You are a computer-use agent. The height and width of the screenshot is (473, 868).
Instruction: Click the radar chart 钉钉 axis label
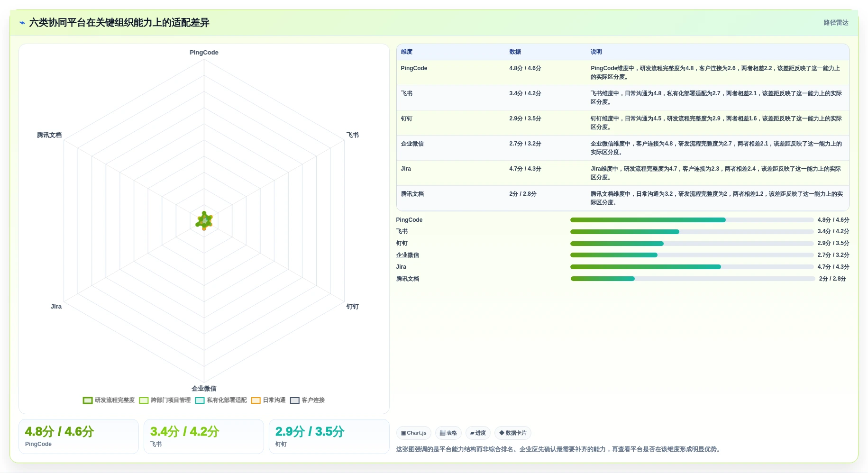tap(353, 307)
